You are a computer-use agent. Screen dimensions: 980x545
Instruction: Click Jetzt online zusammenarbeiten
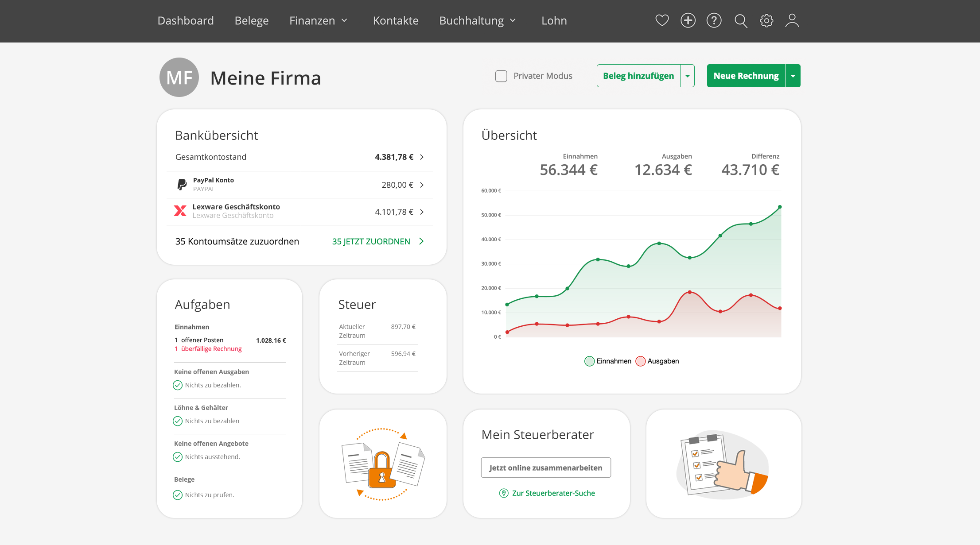(x=545, y=467)
